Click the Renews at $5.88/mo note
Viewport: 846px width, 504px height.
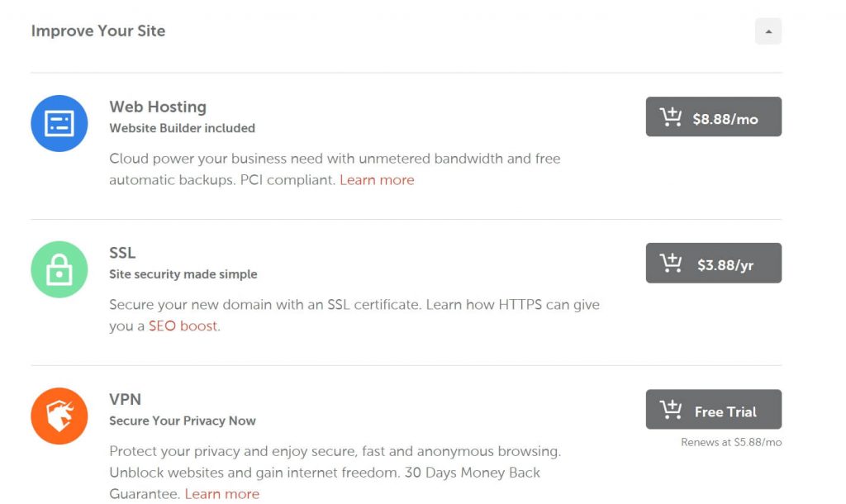coord(731,443)
